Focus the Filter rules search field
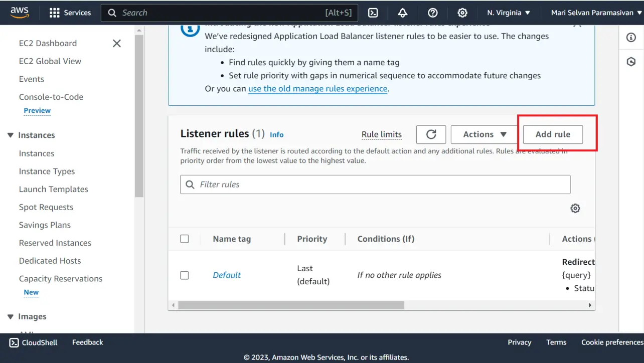This screenshot has width=644, height=363. 375,185
